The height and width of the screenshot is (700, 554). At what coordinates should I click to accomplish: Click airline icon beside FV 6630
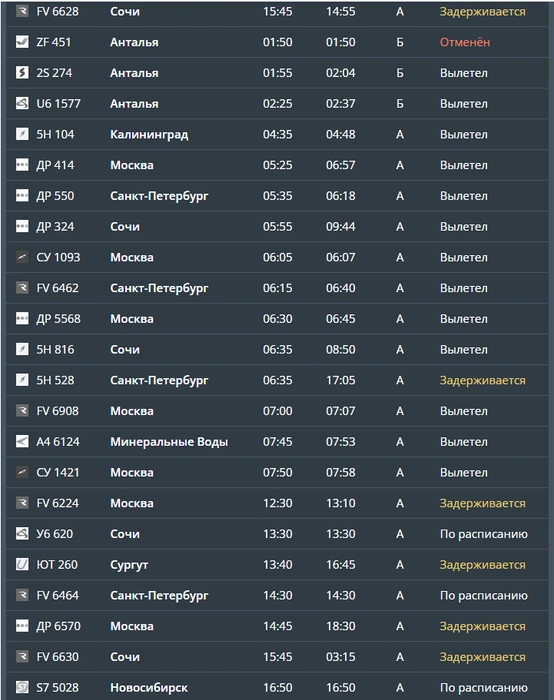point(22,657)
